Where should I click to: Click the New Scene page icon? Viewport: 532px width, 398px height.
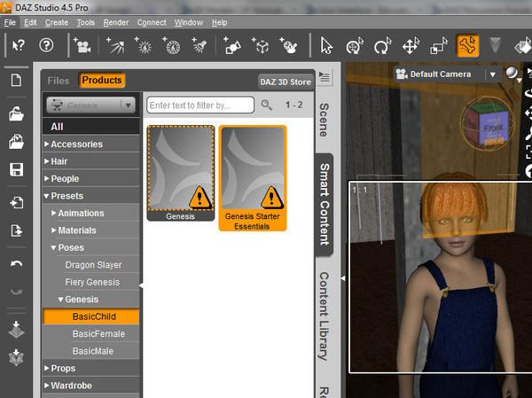pos(16,81)
